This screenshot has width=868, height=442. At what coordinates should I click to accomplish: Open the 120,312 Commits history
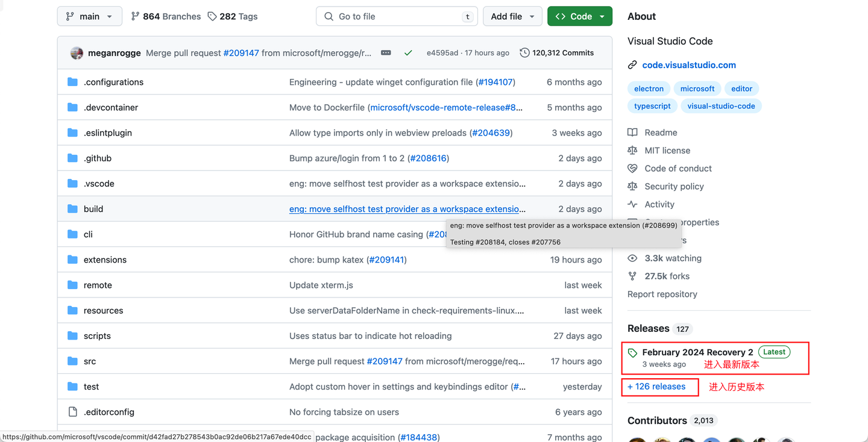pyautogui.click(x=557, y=53)
